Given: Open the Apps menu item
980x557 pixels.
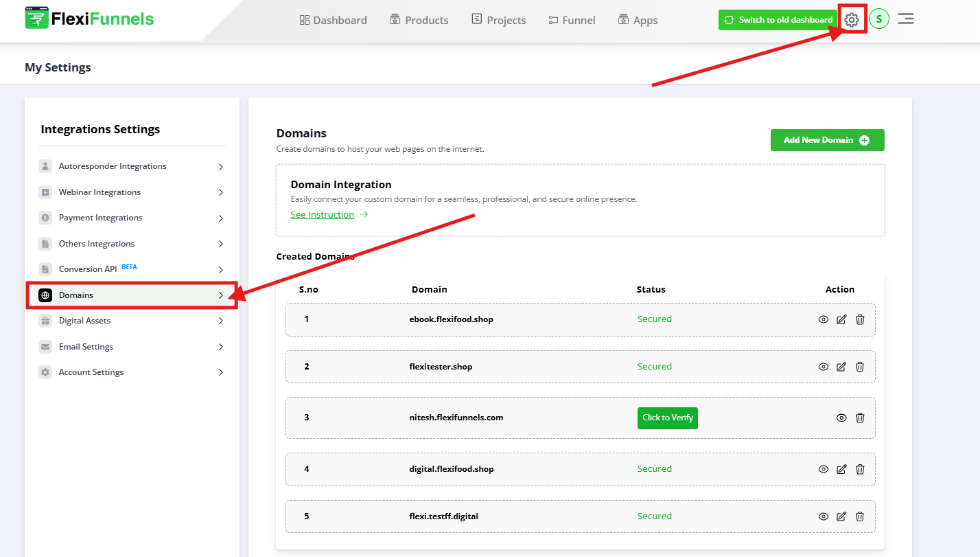Looking at the screenshot, I should [638, 20].
